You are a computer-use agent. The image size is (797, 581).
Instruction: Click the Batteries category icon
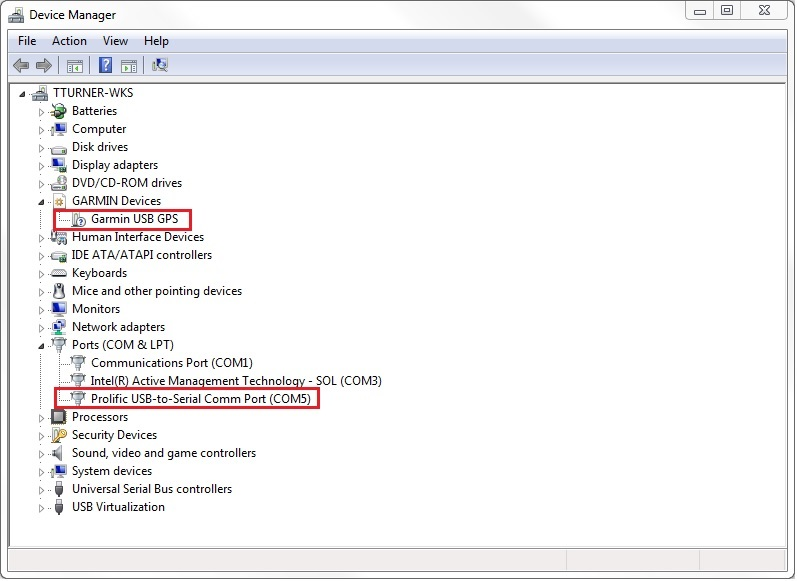(x=59, y=111)
